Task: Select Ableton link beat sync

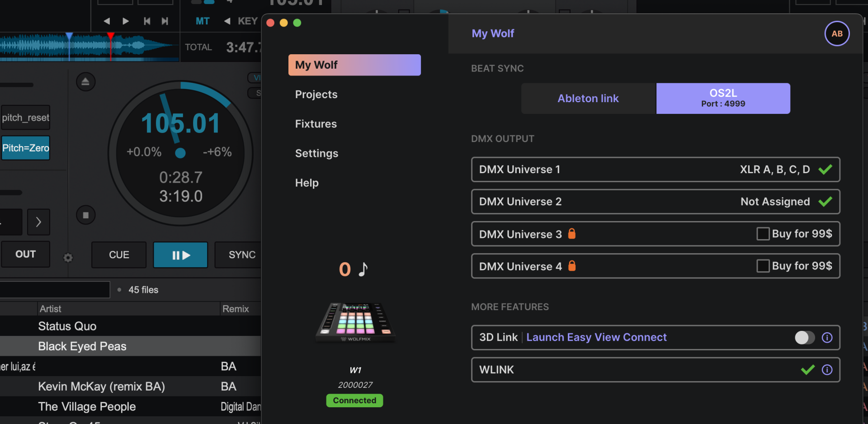Action: pyautogui.click(x=588, y=98)
